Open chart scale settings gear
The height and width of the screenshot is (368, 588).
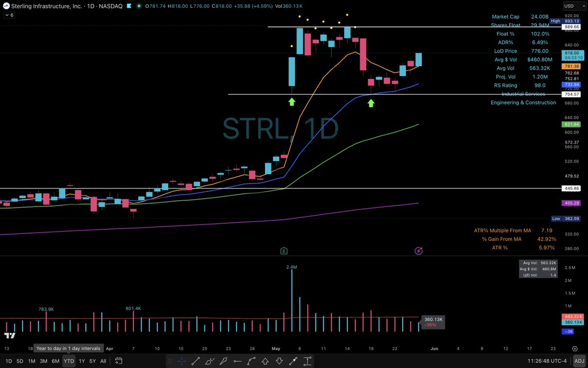pos(574,348)
